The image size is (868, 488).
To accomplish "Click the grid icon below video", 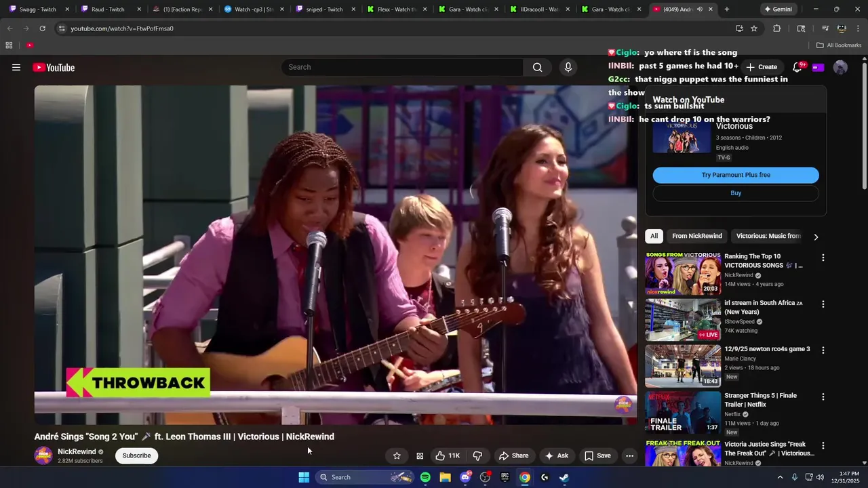I will click(x=420, y=455).
